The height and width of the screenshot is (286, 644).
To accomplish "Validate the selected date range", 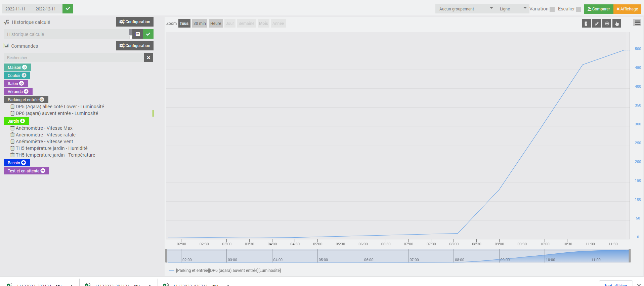I will (x=68, y=9).
